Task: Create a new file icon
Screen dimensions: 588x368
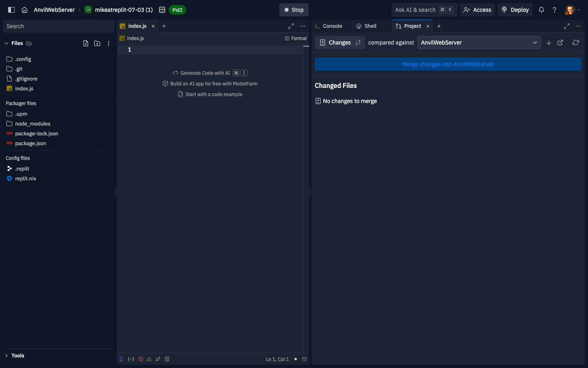Action: 86,43
